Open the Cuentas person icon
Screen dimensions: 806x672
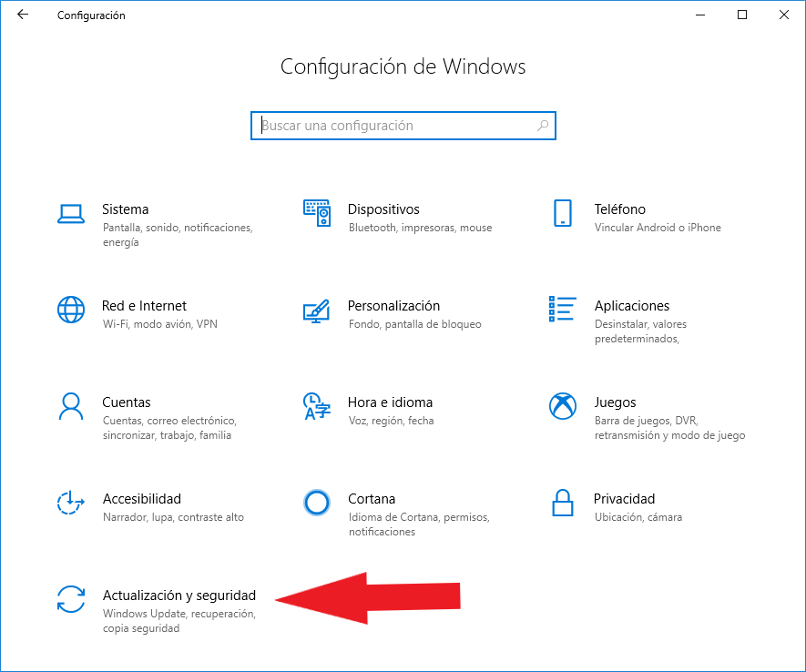click(x=71, y=406)
